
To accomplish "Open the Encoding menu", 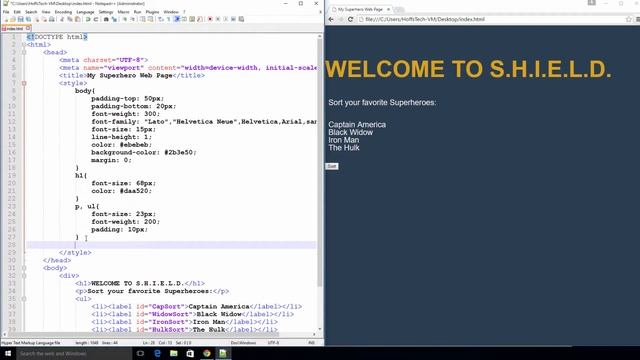I will click(63, 12).
